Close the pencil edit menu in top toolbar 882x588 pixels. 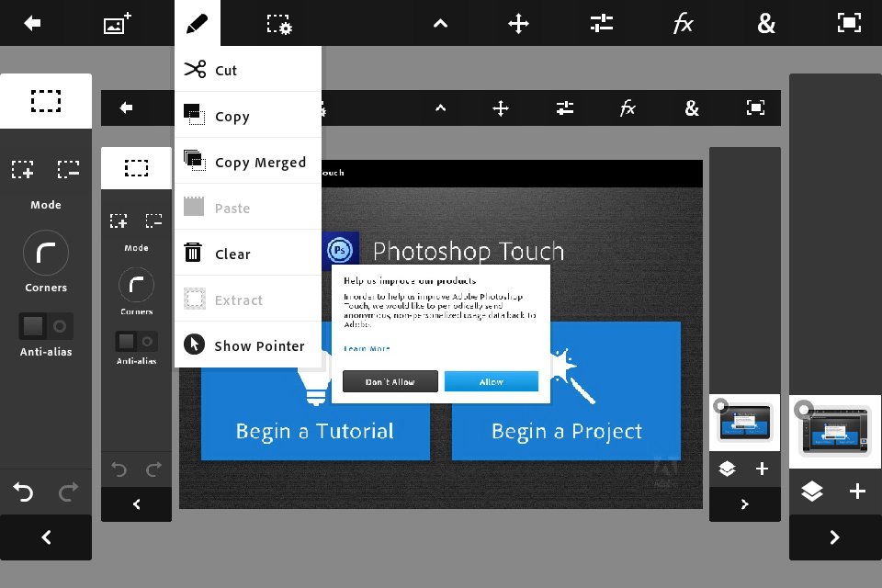(197, 24)
